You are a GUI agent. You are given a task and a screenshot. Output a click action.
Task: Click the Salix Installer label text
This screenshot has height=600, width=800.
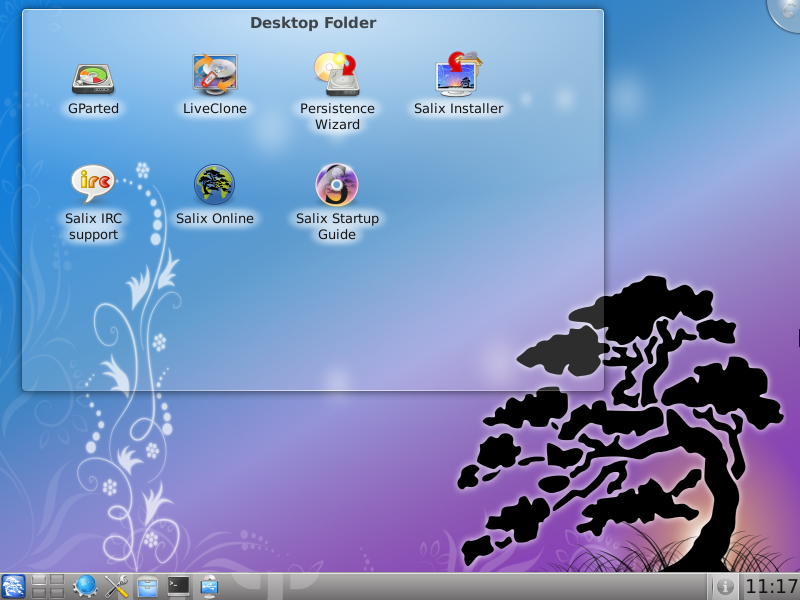click(458, 108)
